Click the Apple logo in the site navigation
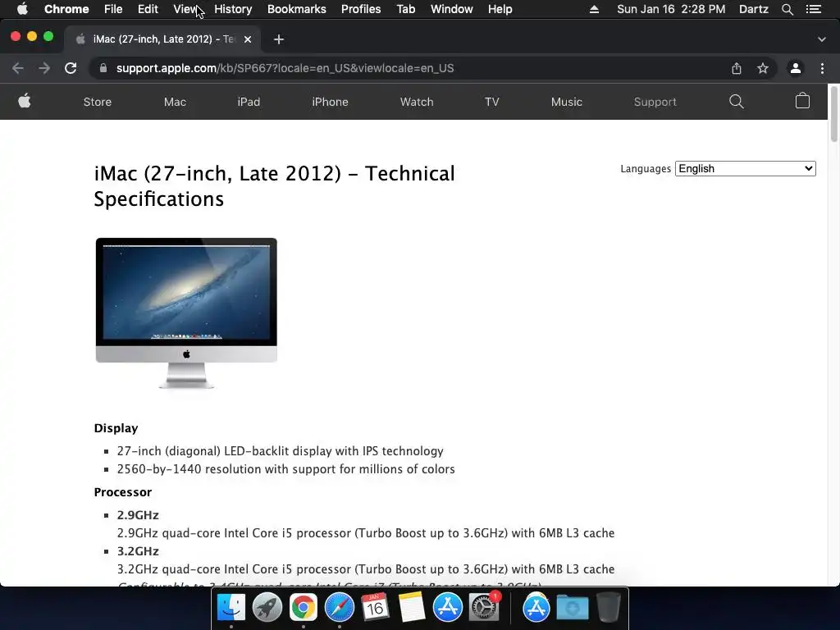The height and width of the screenshot is (630, 840). (25, 101)
